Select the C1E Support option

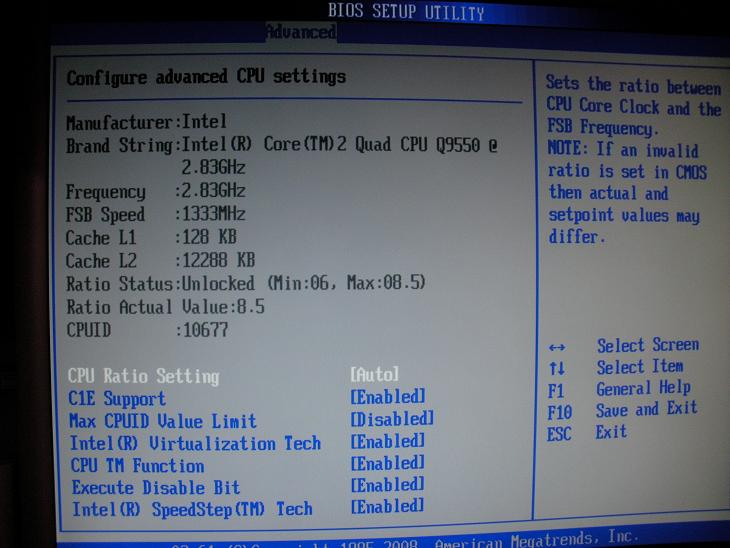pos(117,399)
